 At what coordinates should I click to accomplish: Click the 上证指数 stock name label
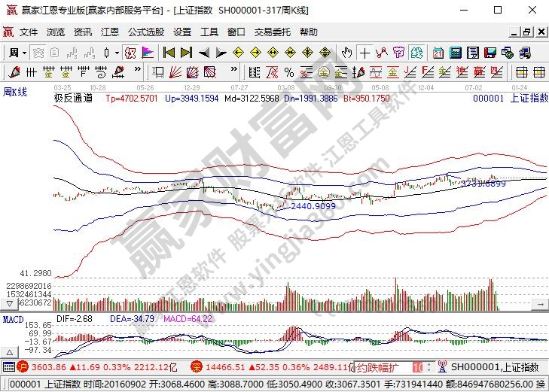click(529, 98)
